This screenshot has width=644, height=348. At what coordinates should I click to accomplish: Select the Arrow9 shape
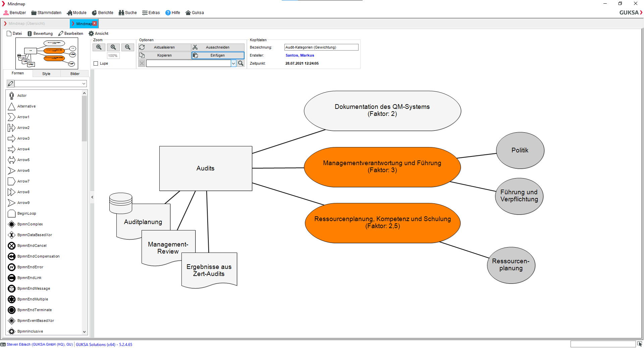[12, 203]
